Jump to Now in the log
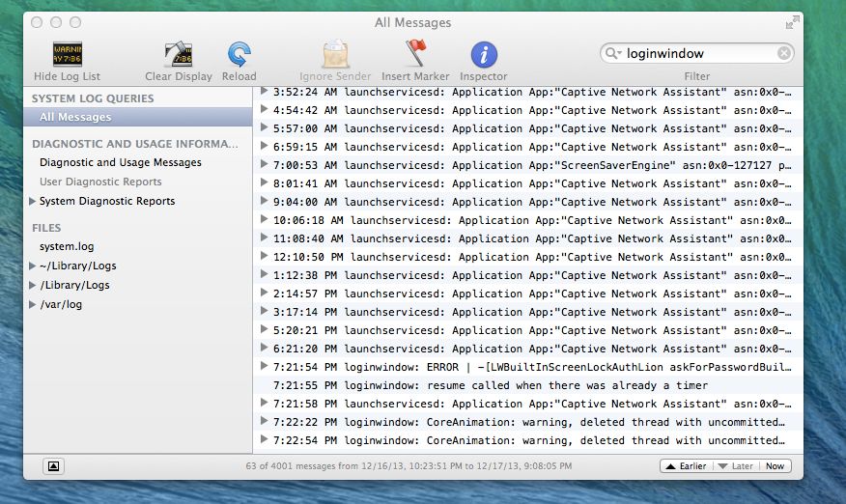The height and width of the screenshot is (504, 846). (775, 466)
